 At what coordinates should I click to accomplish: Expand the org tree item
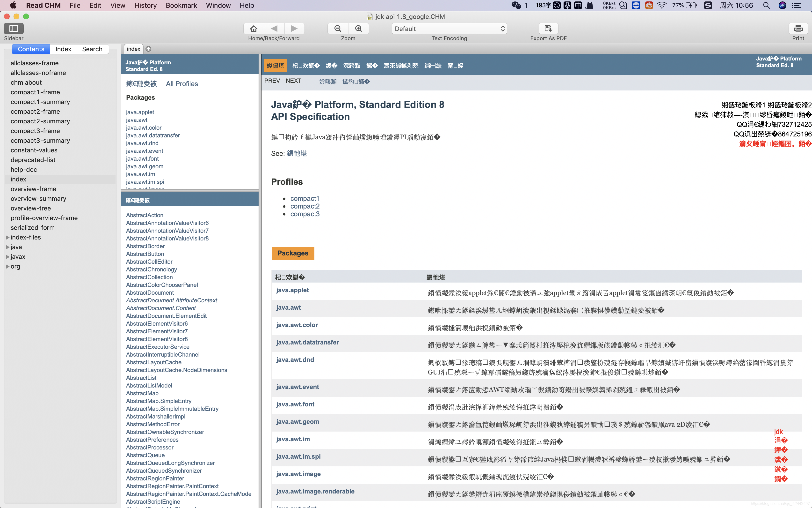(8, 267)
